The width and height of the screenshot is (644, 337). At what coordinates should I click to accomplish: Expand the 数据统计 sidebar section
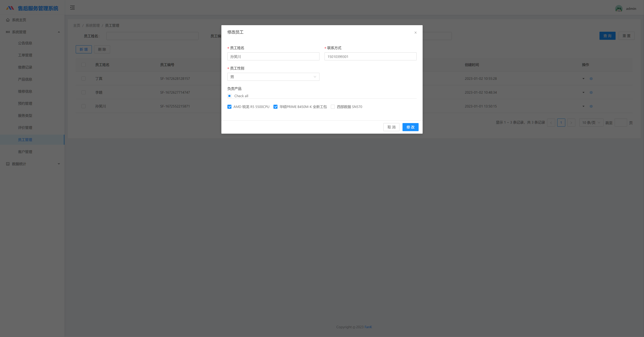coord(32,164)
